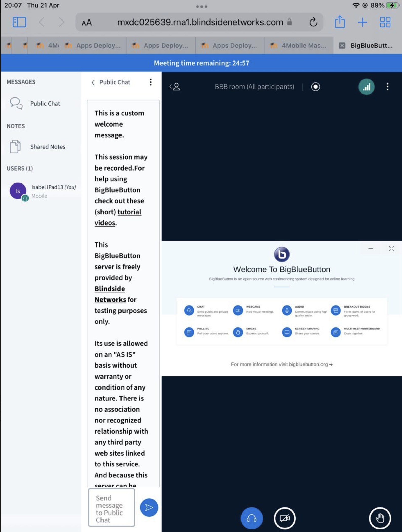Reload the page with refresh icon
The width and height of the screenshot is (402, 532).
313,22
